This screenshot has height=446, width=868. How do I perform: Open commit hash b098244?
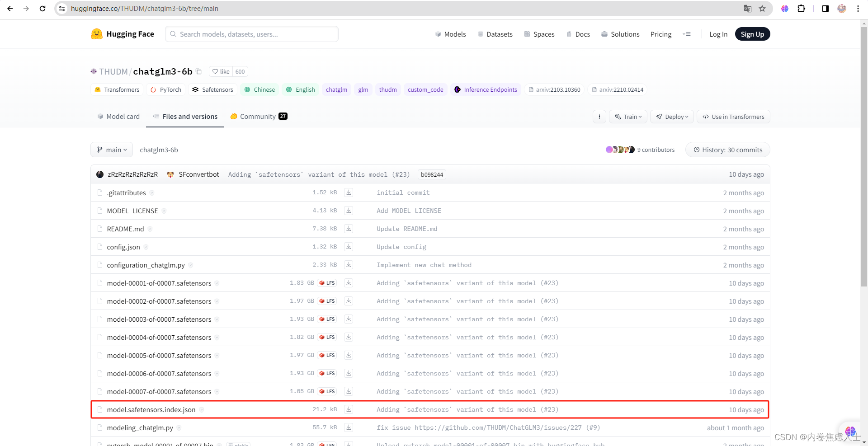(432, 174)
